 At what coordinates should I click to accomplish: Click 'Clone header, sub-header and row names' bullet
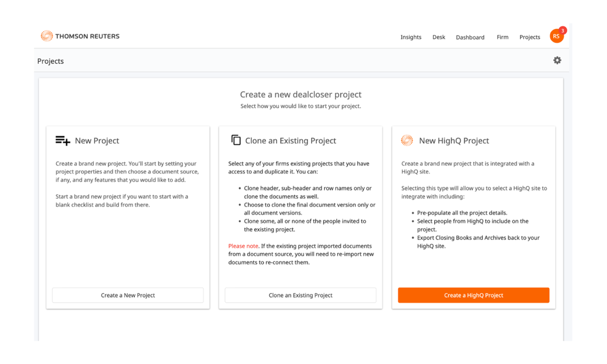[x=308, y=192]
